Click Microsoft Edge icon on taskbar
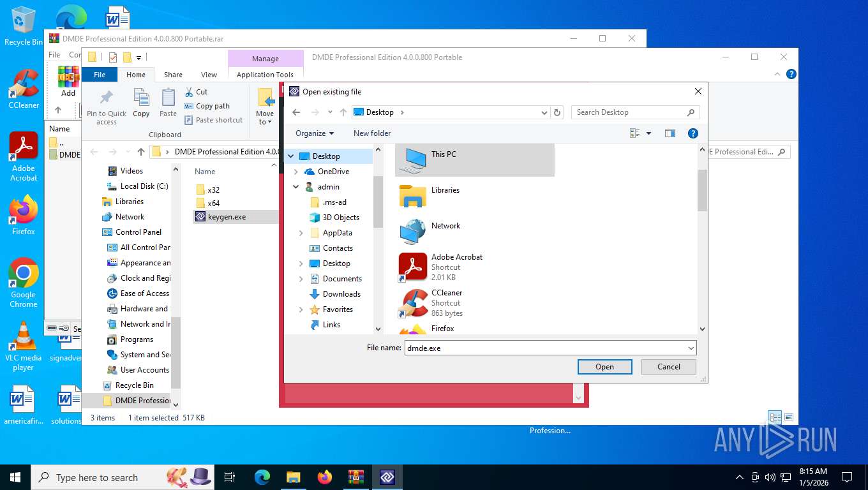The height and width of the screenshot is (490, 868). [x=262, y=477]
